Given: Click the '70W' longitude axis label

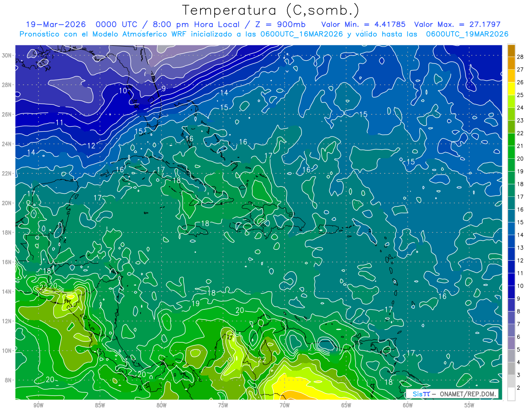Looking at the screenshot, I should (x=285, y=405).
